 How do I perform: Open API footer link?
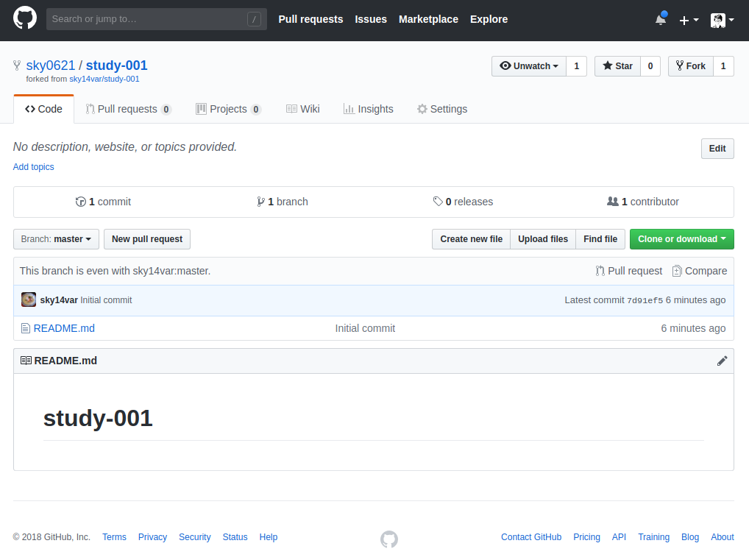pos(619,537)
